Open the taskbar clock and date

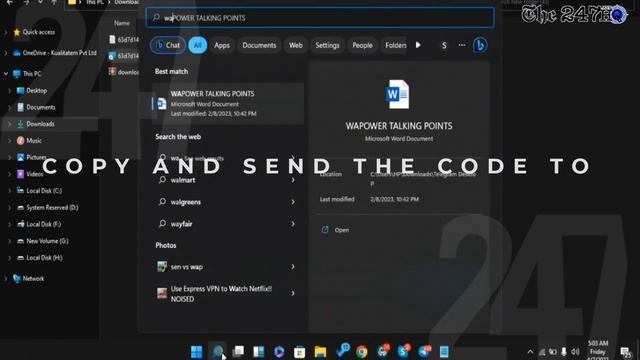[x=598, y=350]
